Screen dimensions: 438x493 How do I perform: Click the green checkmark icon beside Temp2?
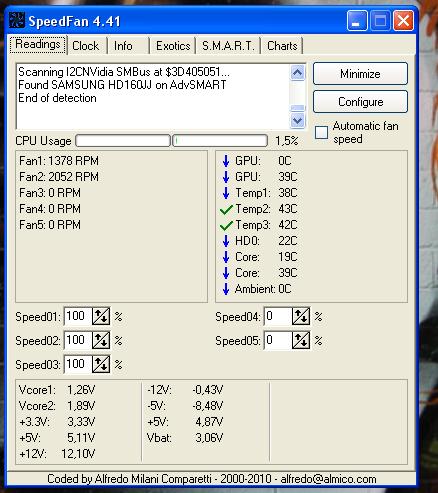[x=226, y=209]
